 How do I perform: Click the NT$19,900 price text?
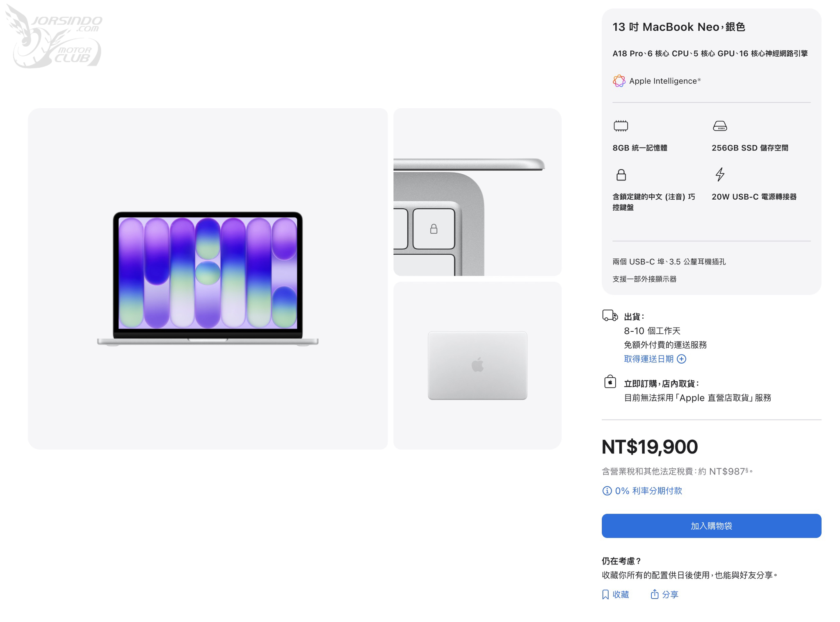tap(649, 447)
